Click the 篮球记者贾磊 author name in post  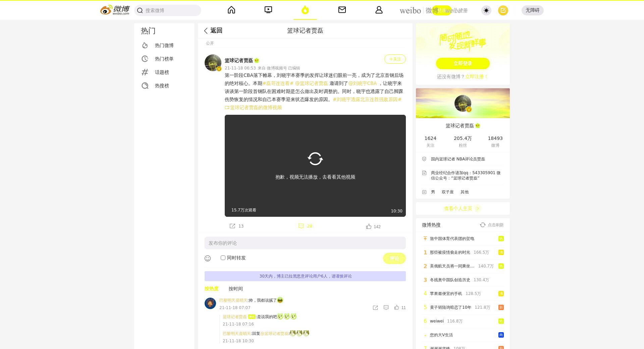pyautogui.click(x=239, y=60)
